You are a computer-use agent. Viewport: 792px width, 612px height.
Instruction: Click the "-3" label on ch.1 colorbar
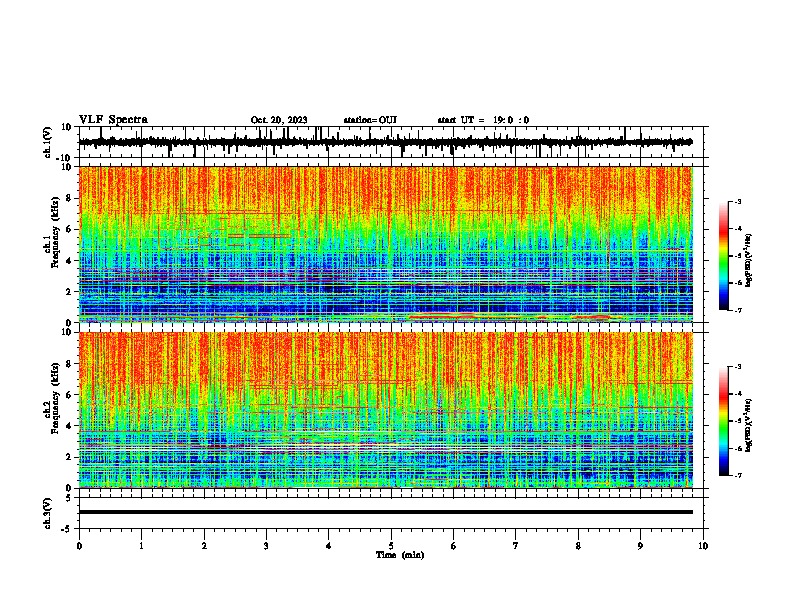(x=737, y=202)
